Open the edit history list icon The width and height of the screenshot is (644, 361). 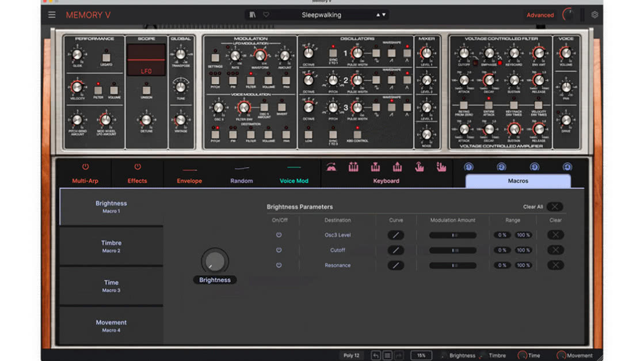387,356
